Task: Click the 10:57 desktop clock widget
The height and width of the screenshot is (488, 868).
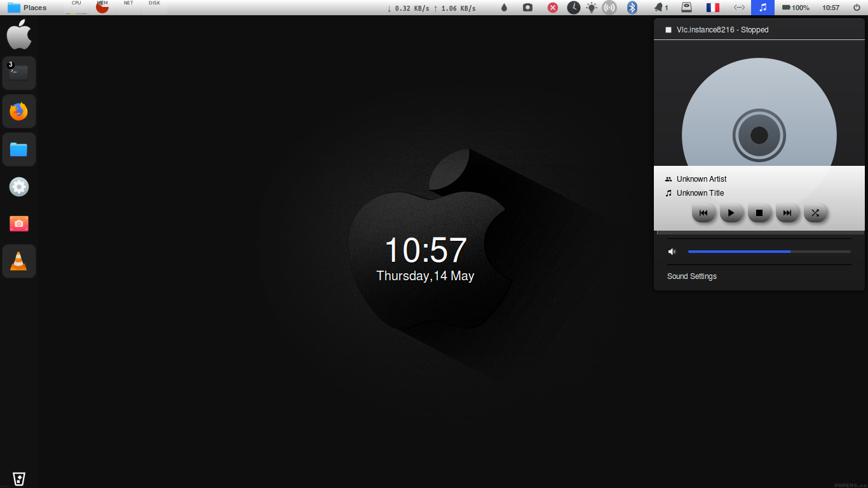Action: [x=426, y=250]
